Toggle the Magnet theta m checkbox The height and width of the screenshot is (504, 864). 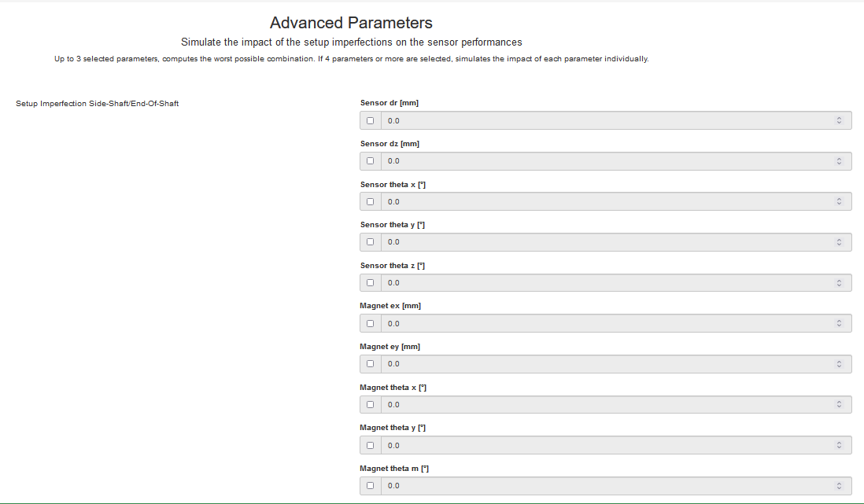(371, 485)
